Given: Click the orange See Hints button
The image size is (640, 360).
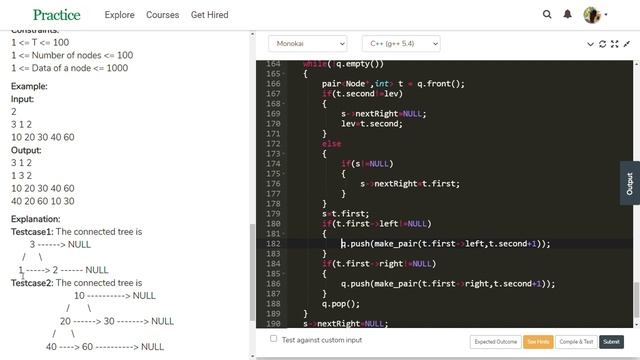Looking at the screenshot, I should 538,342.
